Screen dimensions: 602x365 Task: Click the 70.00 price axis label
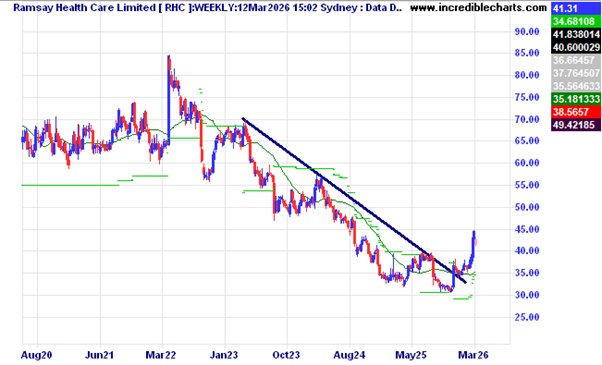(x=527, y=119)
